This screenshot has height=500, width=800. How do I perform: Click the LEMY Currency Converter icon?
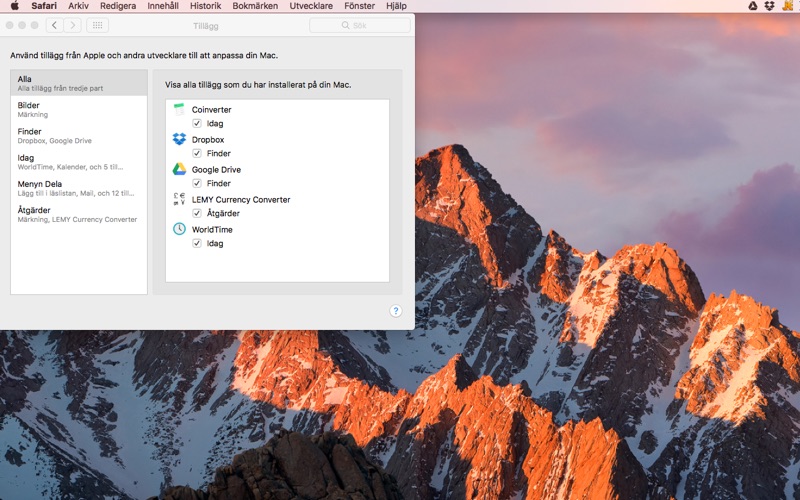pyautogui.click(x=179, y=199)
